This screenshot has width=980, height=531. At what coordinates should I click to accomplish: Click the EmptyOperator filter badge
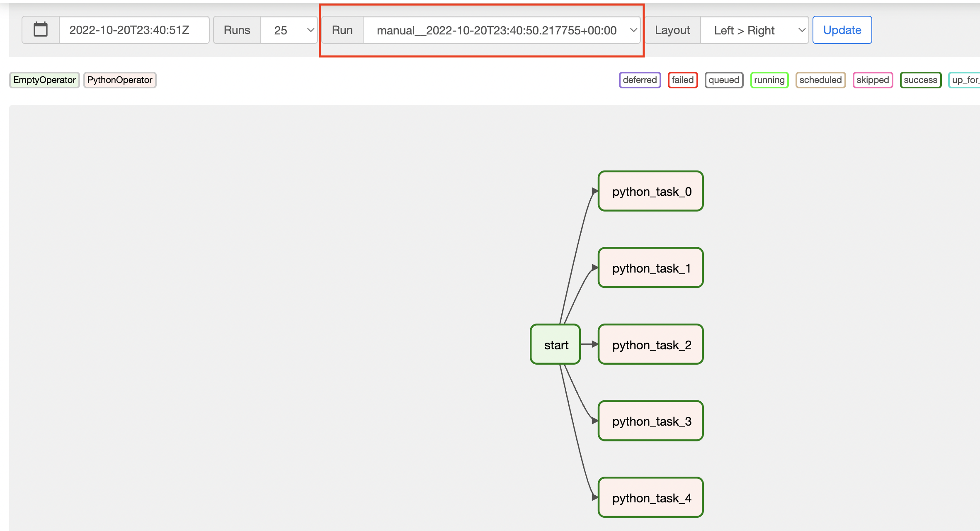[x=44, y=80]
